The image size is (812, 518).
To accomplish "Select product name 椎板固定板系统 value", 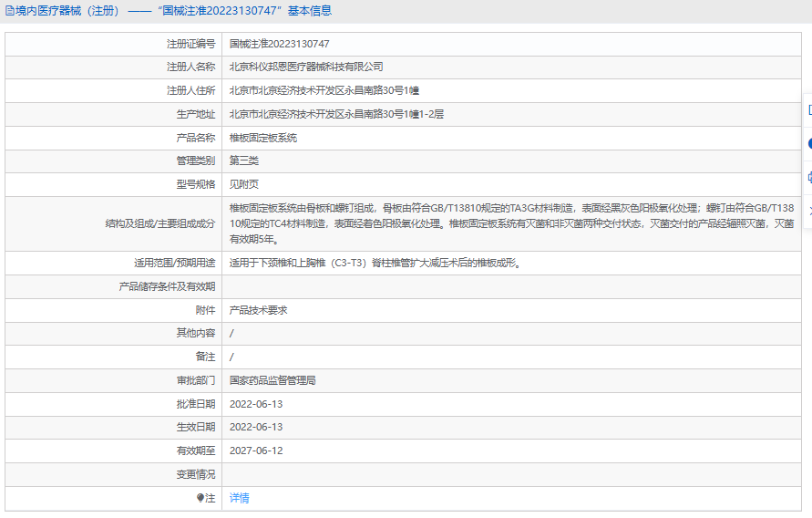I will pyautogui.click(x=263, y=138).
